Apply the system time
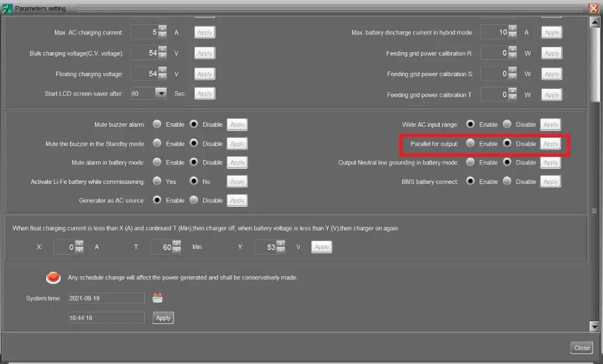The width and height of the screenshot is (603, 364). (163, 318)
